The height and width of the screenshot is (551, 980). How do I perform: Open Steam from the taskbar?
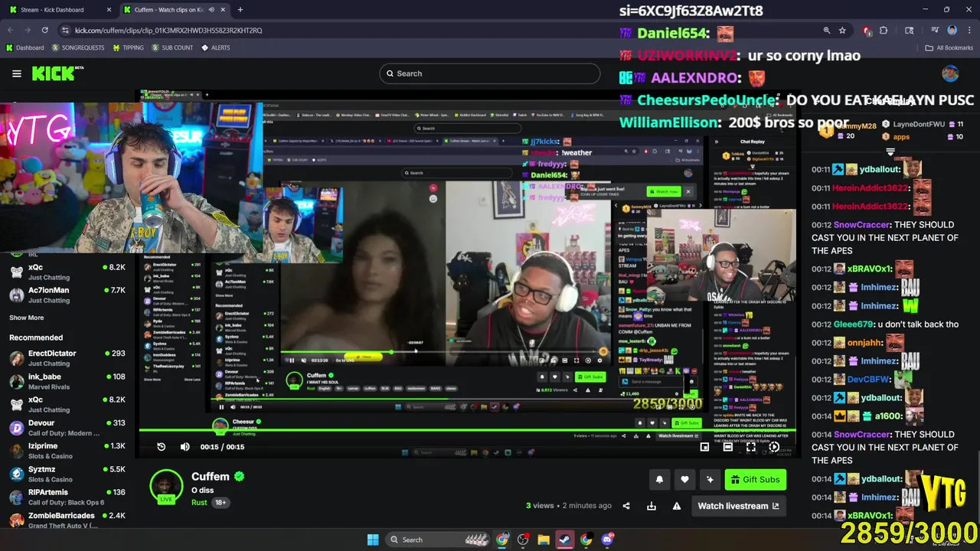point(565,540)
